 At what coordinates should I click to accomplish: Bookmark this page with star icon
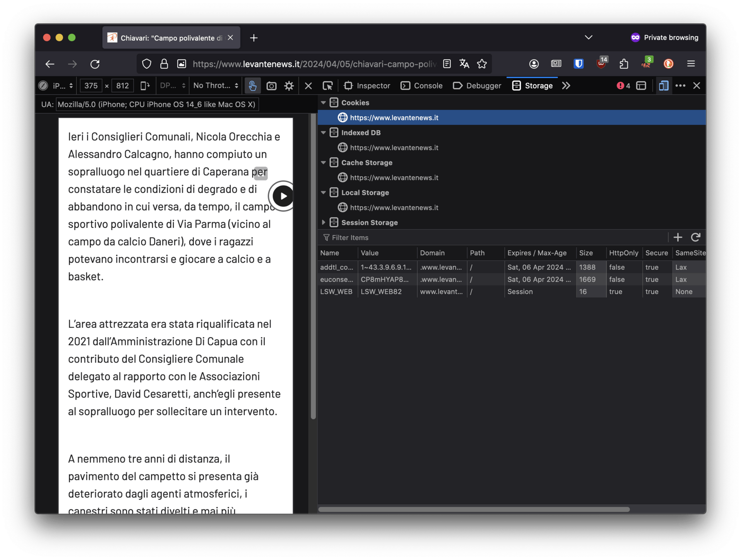[482, 64]
